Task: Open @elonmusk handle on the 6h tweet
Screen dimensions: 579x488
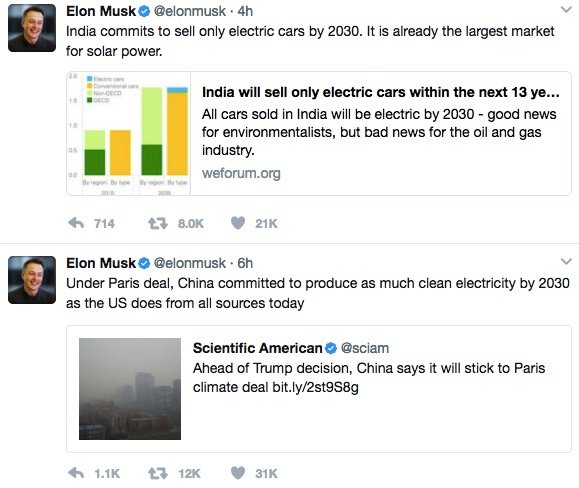Action: [189, 263]
